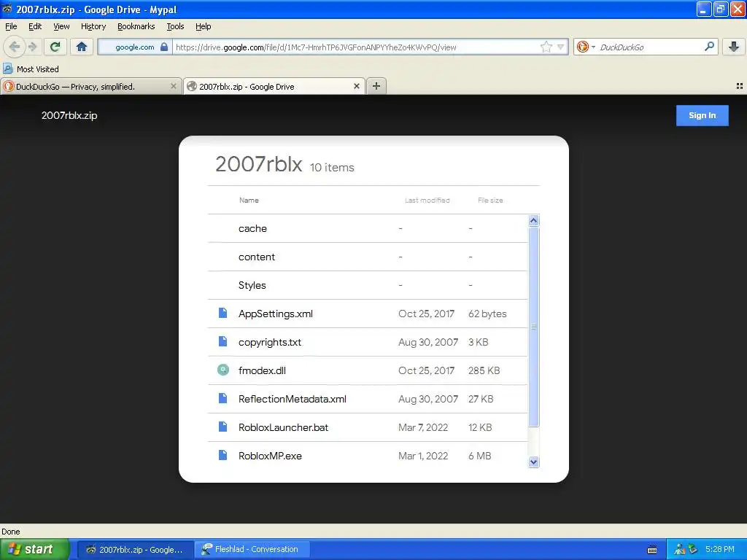Open the Edit menu
The width and height of the screenshot is (747, 560).
click(35, 26)
